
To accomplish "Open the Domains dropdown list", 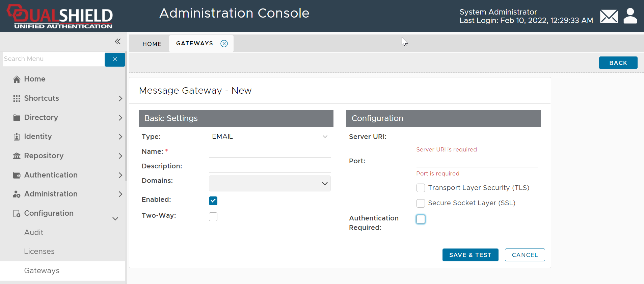I will [269, 184].
